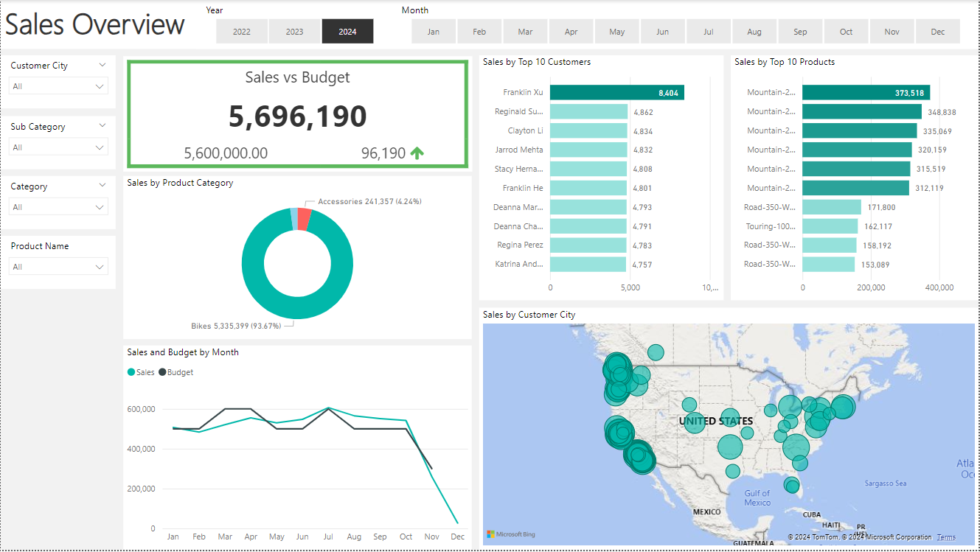Open the Category dropdown showing All
The height and width of the screenshot is (552, 980).
click(59, 207)
